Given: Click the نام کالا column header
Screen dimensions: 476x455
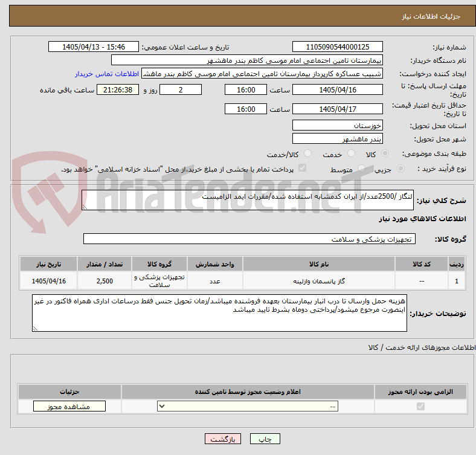Looking at the screenshot, I should [x=319, y=264].
